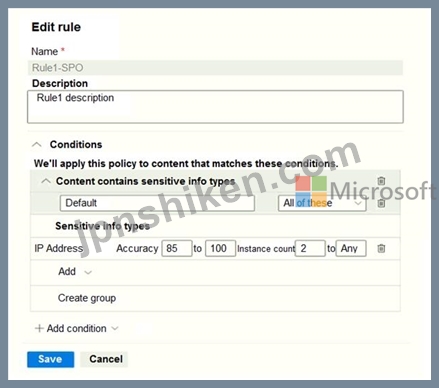Open the Add condition dropdown chevron
The image size is (439, 388).
(x=115, y=328)
